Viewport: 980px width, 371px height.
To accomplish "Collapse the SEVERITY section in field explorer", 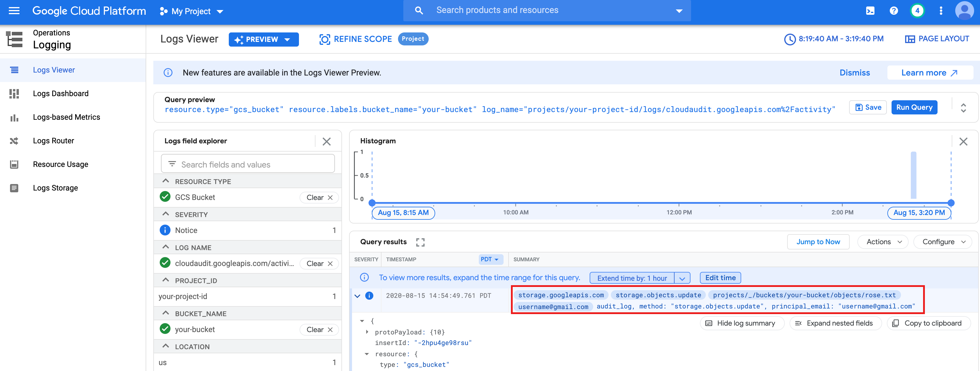I will [x=166, y=214].
